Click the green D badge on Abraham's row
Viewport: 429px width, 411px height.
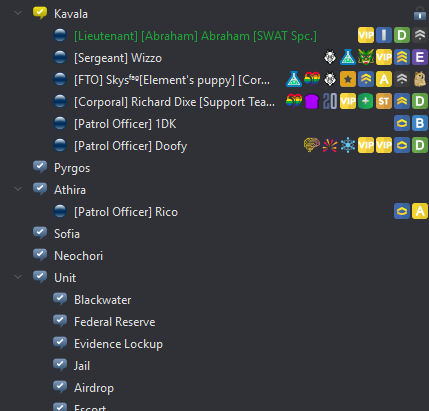point(402,35)
